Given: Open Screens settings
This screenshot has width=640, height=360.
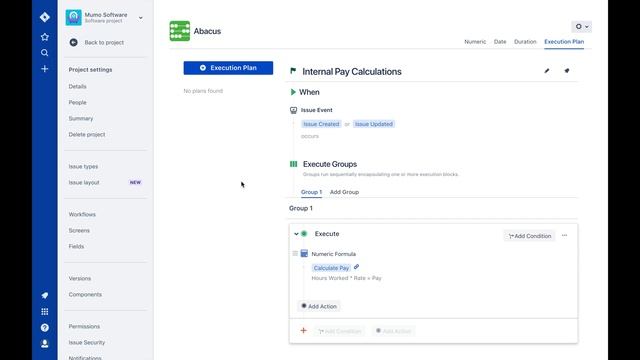Looking at the screenshot, I should 79,231.
